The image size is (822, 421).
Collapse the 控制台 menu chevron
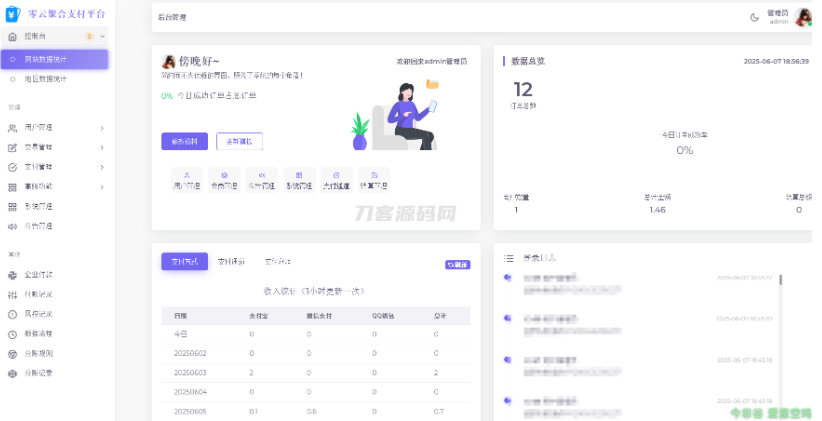click(102, 36)
